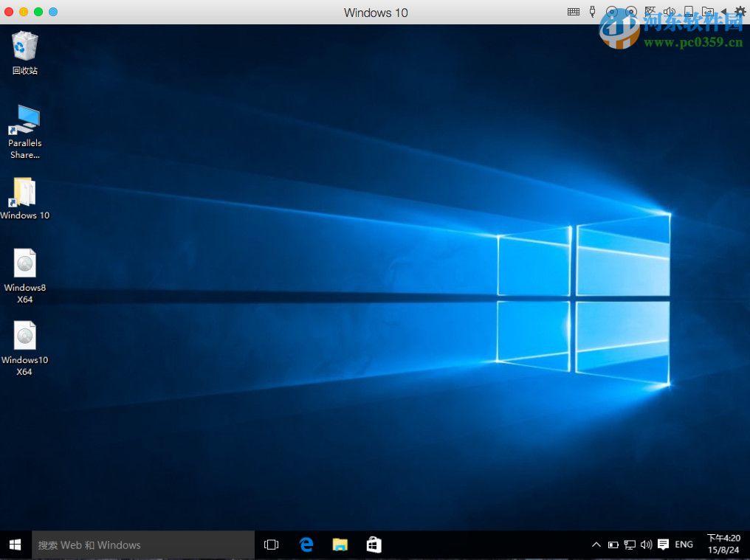
Task: Expand hidden icons with tray chevron
Action: coord(596,545)
